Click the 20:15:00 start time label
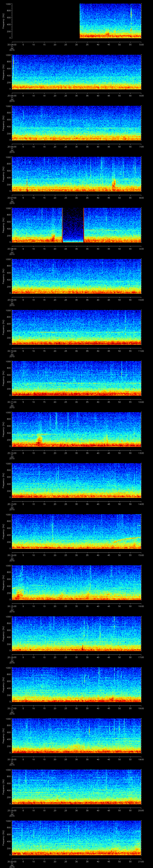 12,606
